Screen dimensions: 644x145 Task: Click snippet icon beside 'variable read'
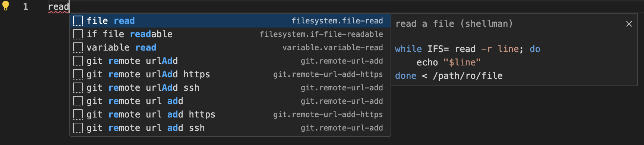click(78, 48)
